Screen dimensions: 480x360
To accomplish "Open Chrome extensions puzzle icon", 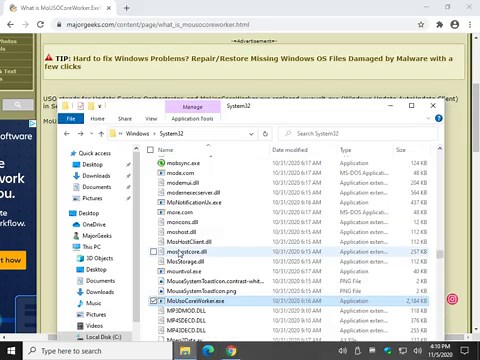I will click(439, 24).
